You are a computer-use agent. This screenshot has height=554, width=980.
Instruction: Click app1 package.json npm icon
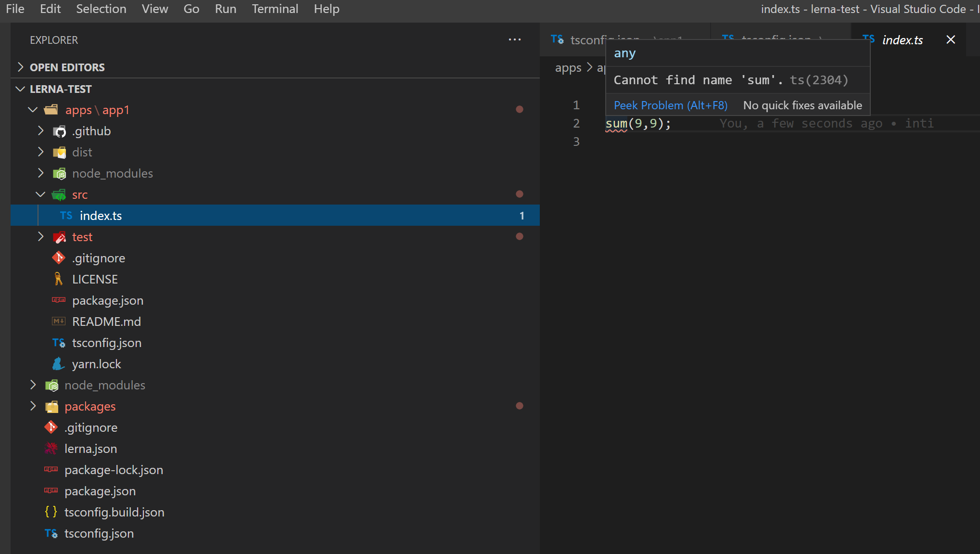tap(59, 300)
